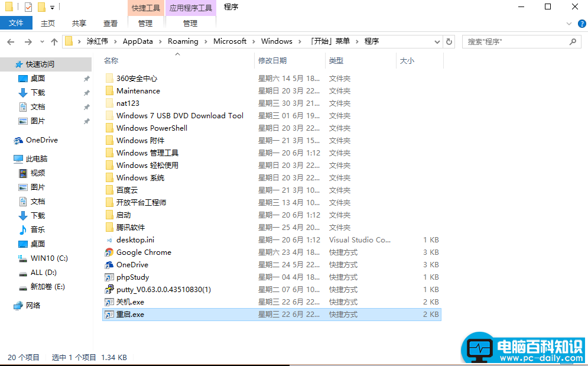This screenshot has width=588, height=366.
Task: Click 「开始」菜单 in the address breadcrumb
Action: click(x=330, y=41)
